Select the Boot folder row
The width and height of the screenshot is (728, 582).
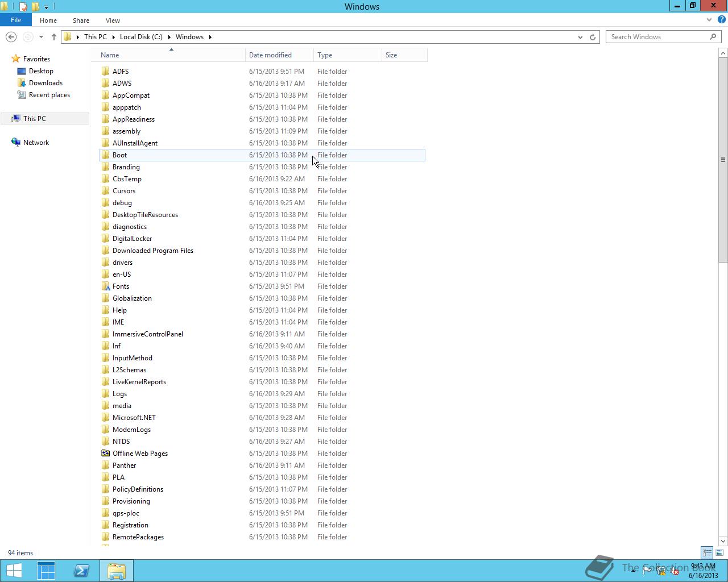[x=262, y=155]
